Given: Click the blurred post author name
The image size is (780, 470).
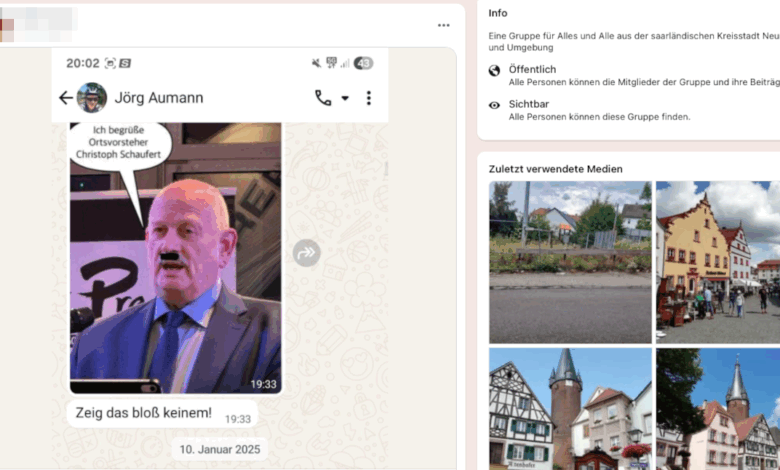Looking at the screenshot, I should (40, 22).
